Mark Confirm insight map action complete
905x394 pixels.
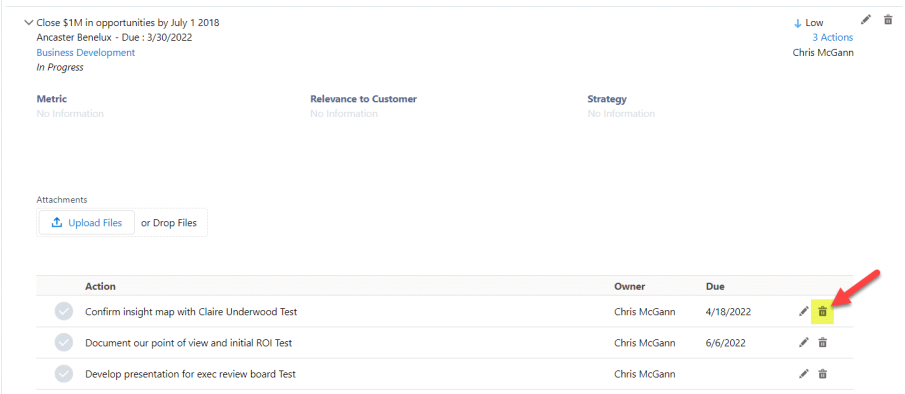[63, 312]
